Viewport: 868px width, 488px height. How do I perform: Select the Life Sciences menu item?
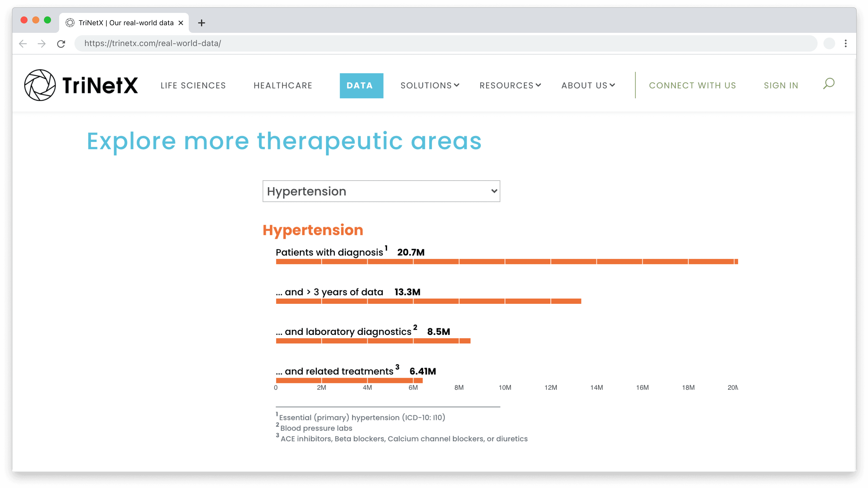pos(193,85)
